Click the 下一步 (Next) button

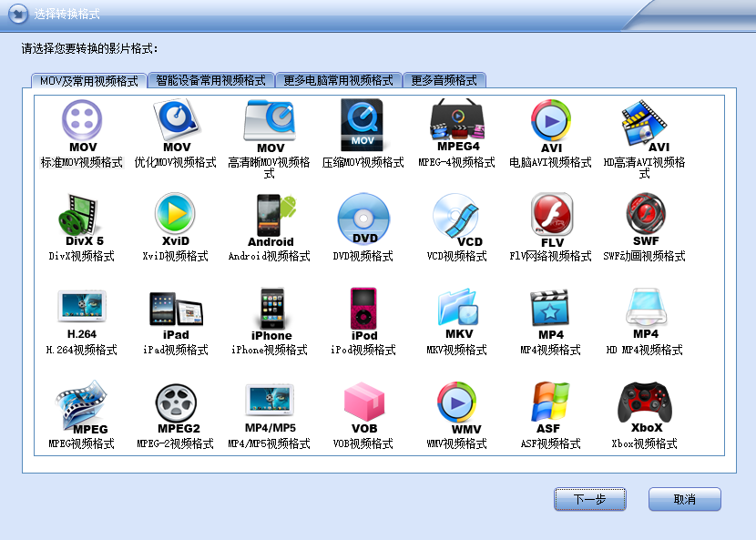coord(589,499)
